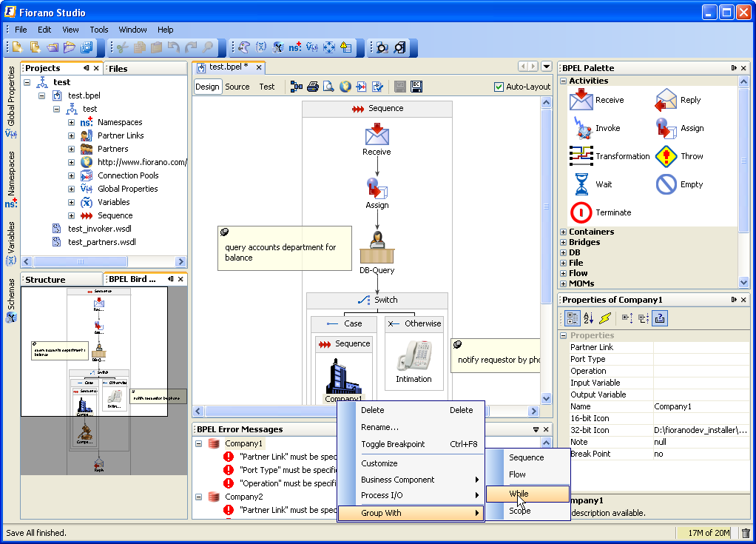Choose Scope in Group With submenu

point(527,511)
